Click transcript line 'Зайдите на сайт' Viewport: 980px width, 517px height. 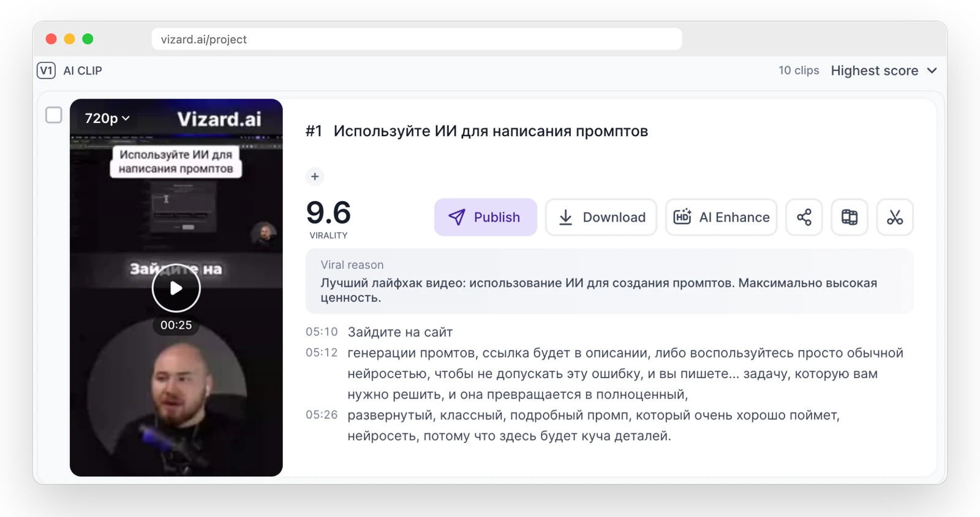pyautogui.click(x=400, y=332)
